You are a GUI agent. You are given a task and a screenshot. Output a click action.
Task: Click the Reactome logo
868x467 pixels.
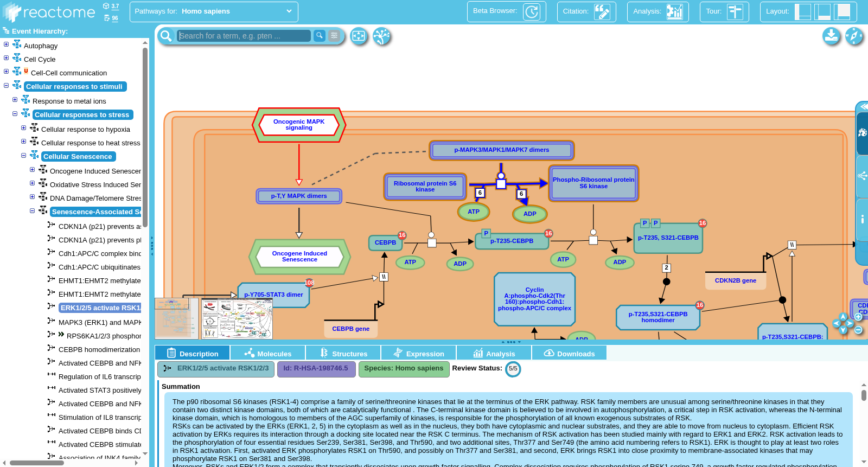(x=49, y=12)
